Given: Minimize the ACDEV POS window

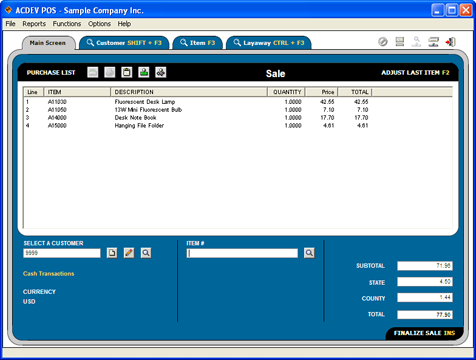Looking at the screenshot, I should coord(438,10).
